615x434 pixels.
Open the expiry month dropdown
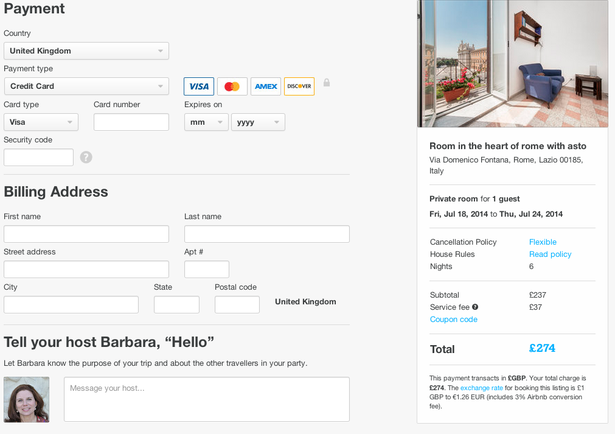(206, 122)
